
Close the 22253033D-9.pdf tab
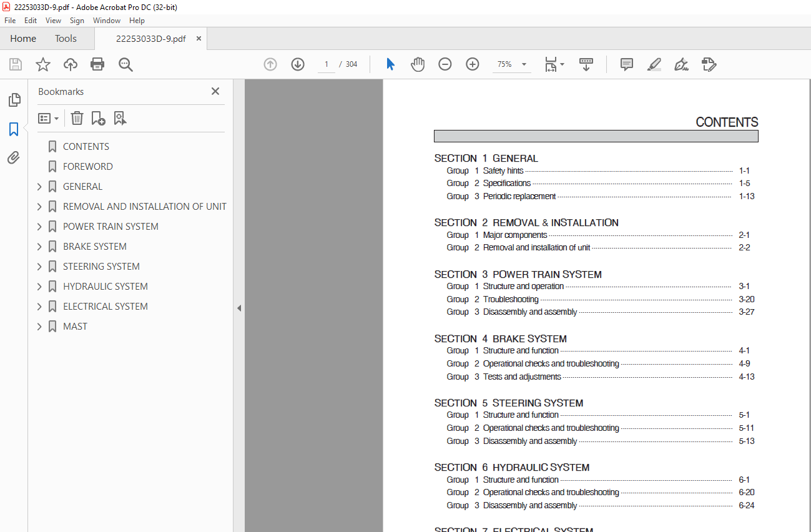[x=199, y=39]
